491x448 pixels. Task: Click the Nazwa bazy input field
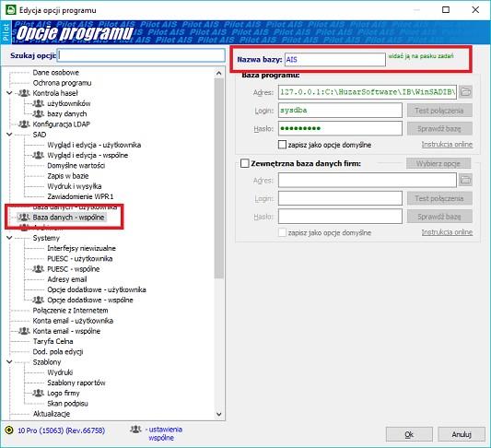pos(334,60)
